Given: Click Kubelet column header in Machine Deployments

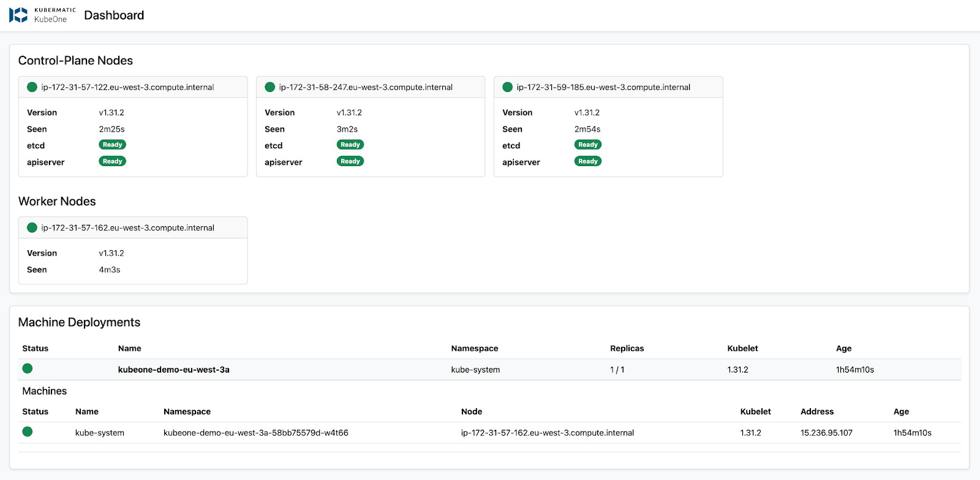Looking at the screenshot, I should 742,348.
